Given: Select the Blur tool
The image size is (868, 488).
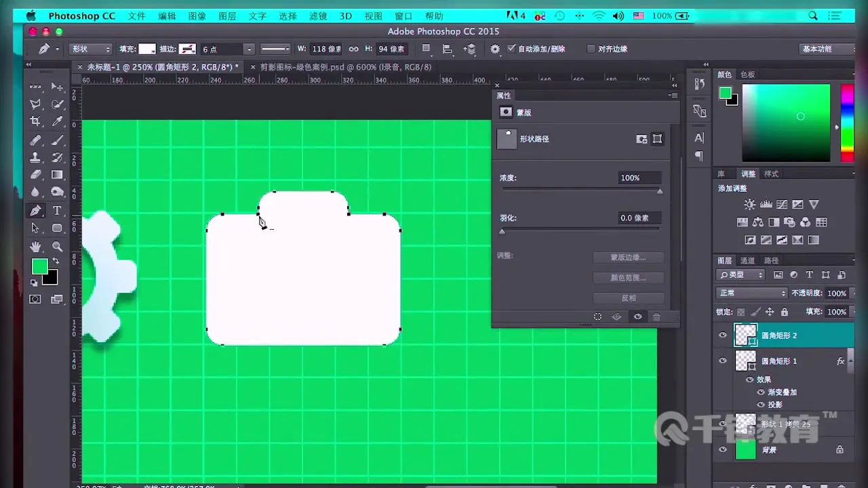Looking at the screenshot, I should [36, 192].
